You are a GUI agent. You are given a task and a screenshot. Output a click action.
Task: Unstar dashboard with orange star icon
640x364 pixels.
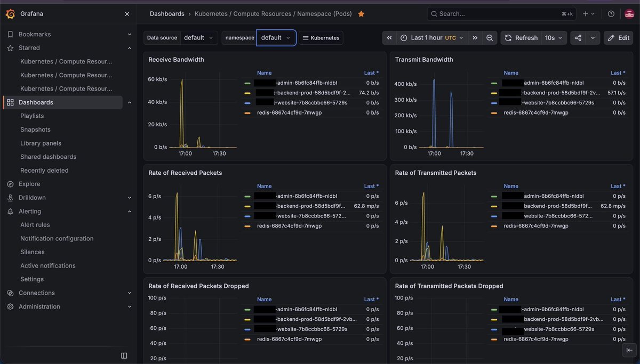361,14
